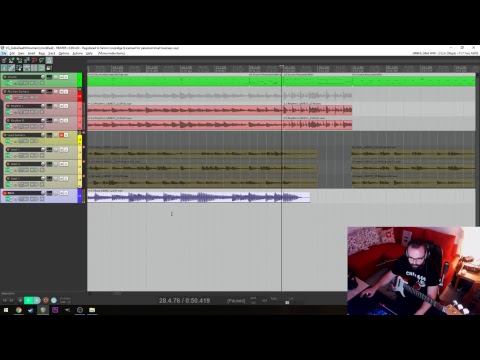Screen dimensions: 480x360
Task: Adjust the Drums track pan knob
Action: pyautogui.click(x=56, y=77)
